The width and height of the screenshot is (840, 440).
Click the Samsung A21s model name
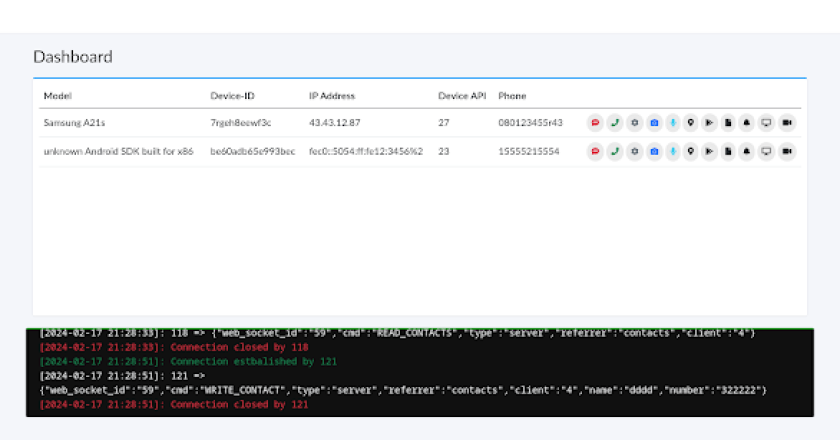coord(76,123)
